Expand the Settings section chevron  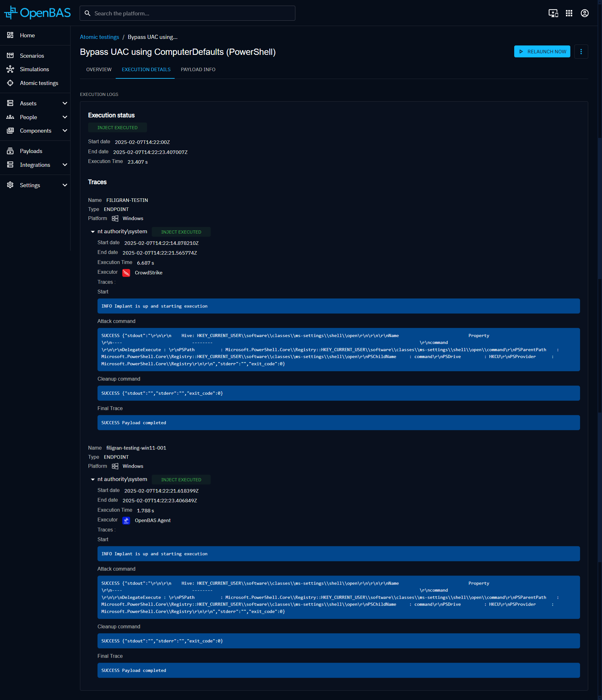point(65,185)
